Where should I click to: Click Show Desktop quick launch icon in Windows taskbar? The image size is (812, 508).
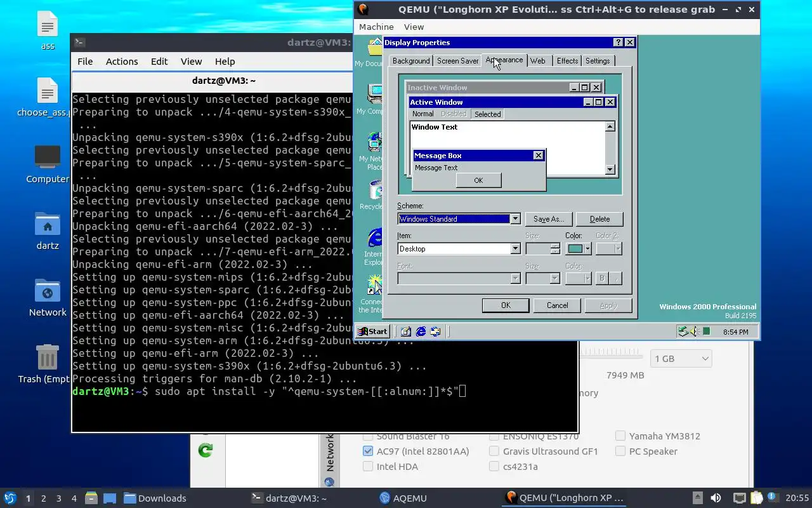click(406, 331)
